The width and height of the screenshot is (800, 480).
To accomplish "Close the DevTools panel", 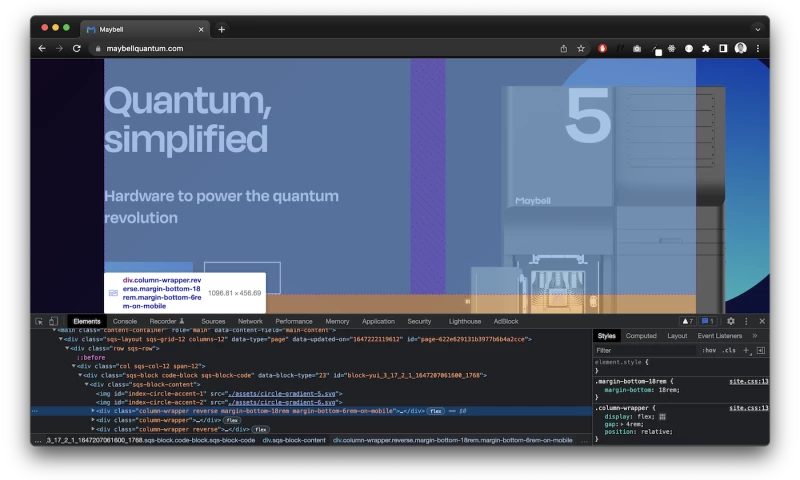I will point(762,321).
